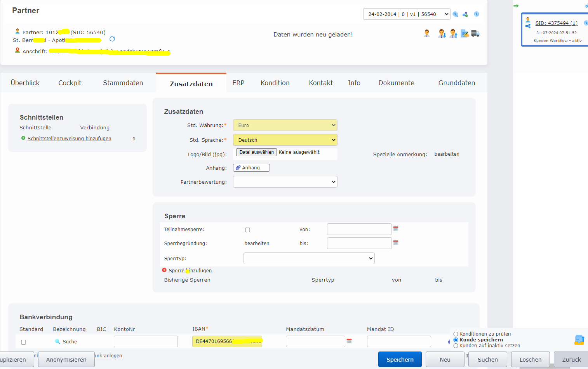Open calendar picker for Sperre 'von' date
This screenshot has height=369, width=588.
396,229
